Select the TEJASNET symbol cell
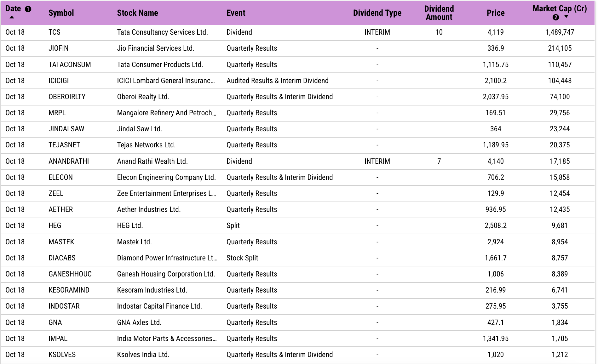This screenshot has width=598, height=364. pos(64,145)
